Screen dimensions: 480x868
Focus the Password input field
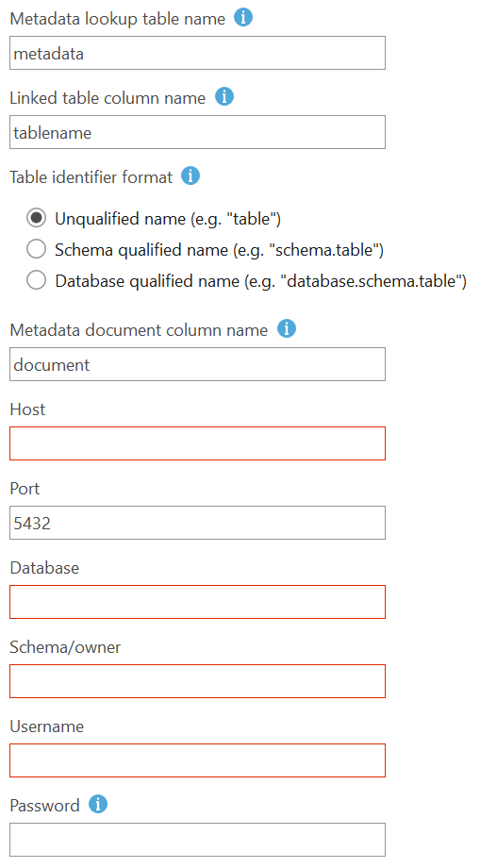(197, 840)
